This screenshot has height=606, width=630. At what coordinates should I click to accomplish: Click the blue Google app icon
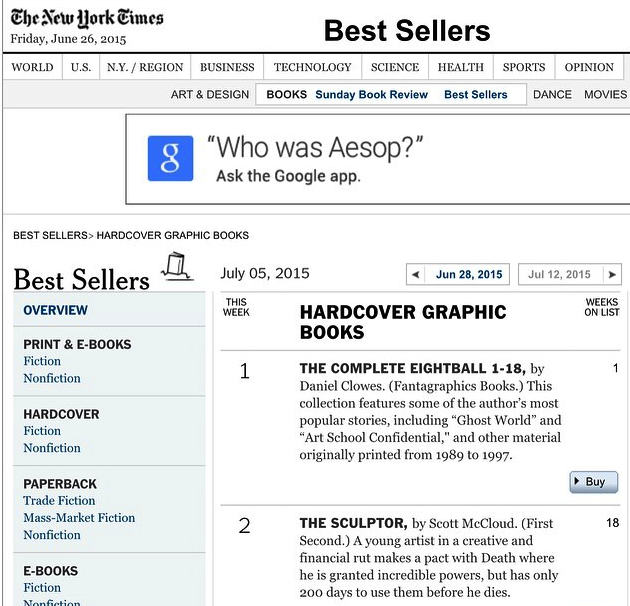click(170, 160)
